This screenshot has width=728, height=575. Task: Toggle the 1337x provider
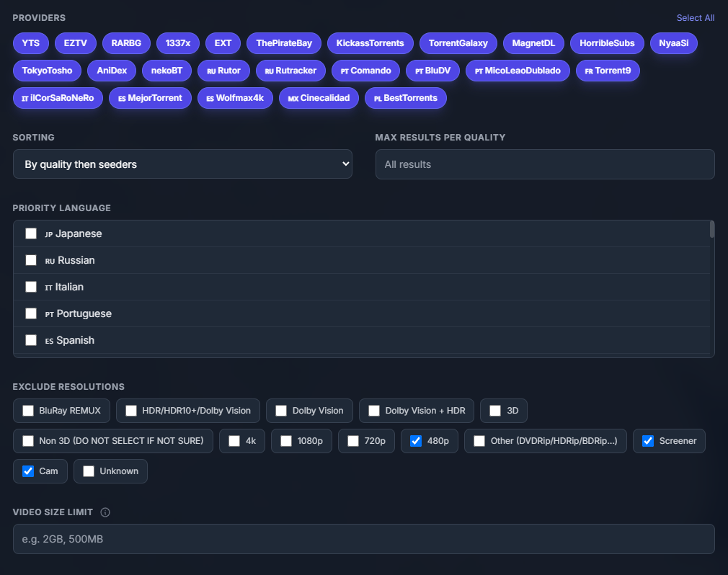pyautogui.click(x=178, y=43)
